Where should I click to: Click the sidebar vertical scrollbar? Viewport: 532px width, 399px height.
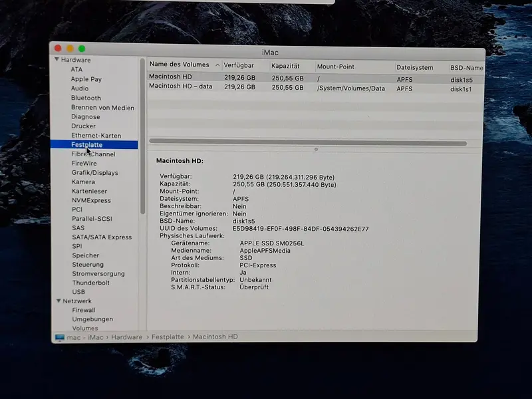coord(142,136)
